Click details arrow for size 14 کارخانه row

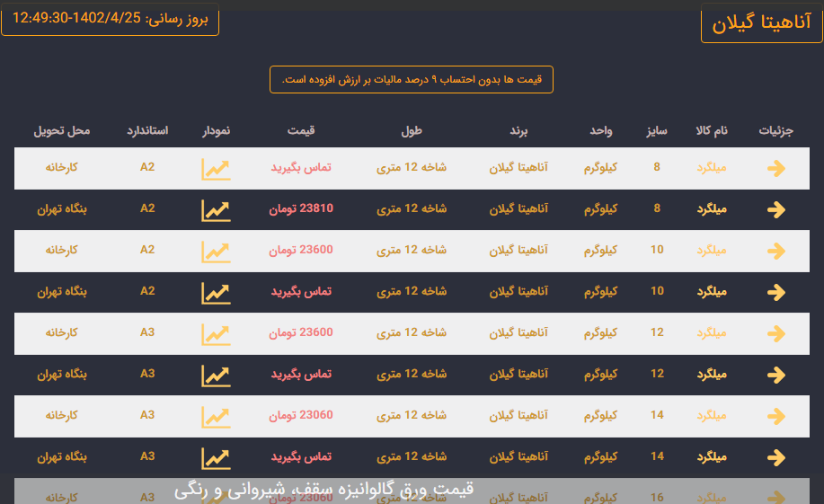(776, 416)
